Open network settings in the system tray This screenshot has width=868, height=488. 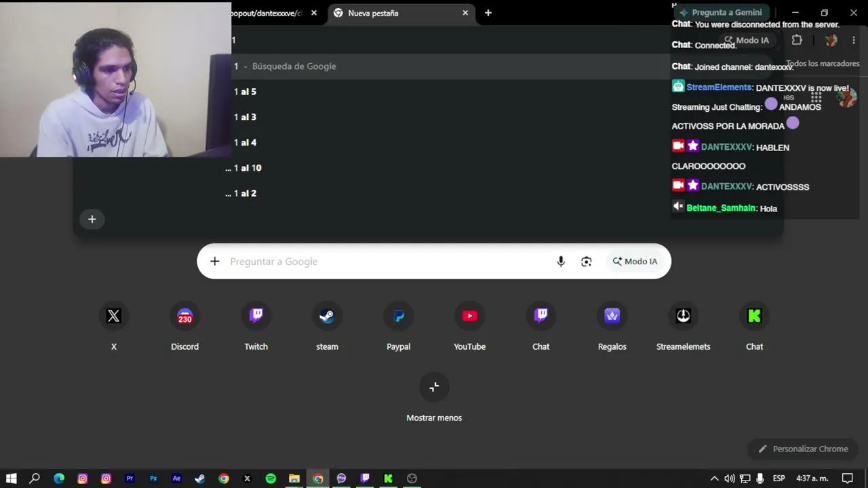point(745,479)
